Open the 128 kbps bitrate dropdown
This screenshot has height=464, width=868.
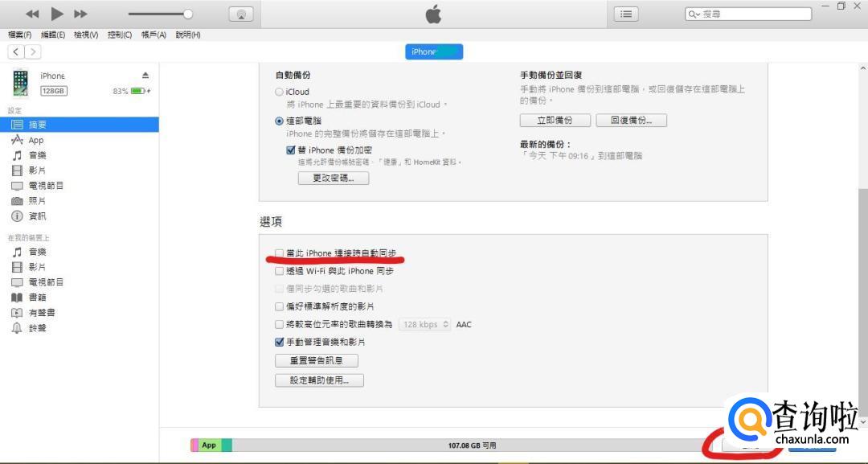pos(425,324)
